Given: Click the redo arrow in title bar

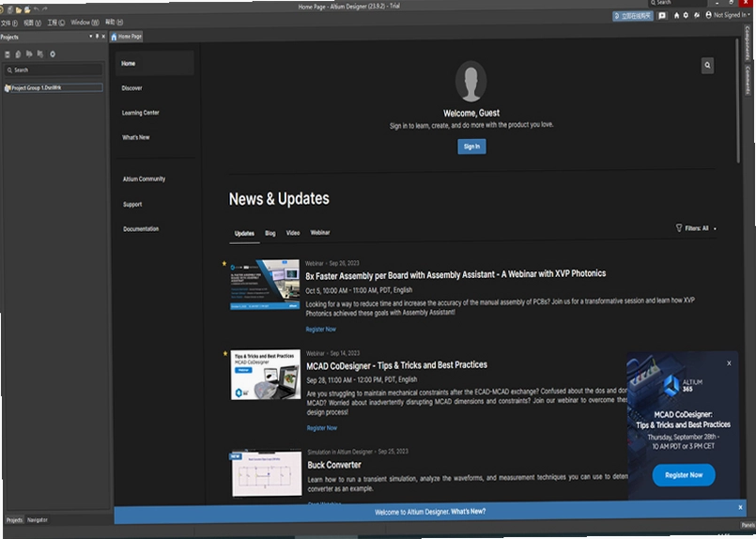Looking at the screenshot, I should click(x=44, y=9).
